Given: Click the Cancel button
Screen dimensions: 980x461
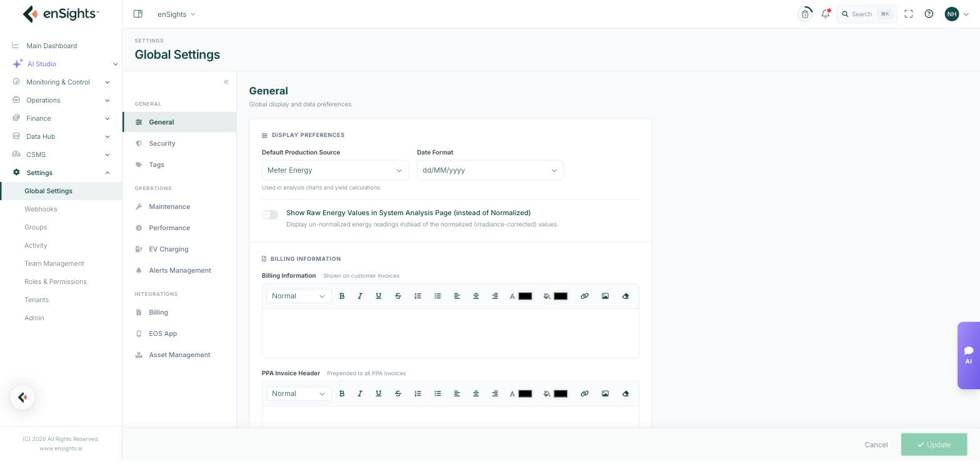Looking at the screenshot, I should tap(876, 445).
